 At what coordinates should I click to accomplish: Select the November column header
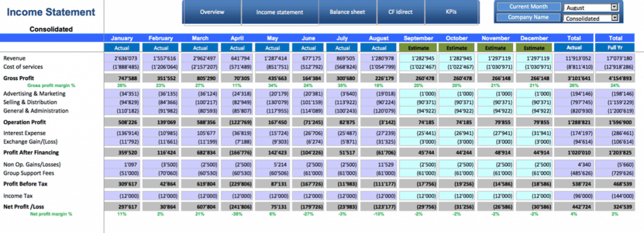coord(496,38)
